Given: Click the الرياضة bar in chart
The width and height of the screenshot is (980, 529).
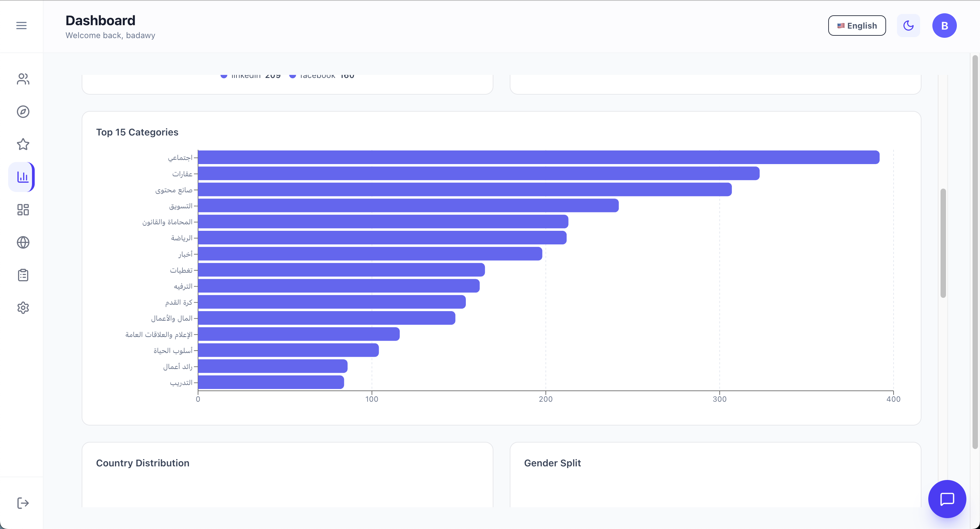Looking at the screenshot, I should click(x=382, y=238).
